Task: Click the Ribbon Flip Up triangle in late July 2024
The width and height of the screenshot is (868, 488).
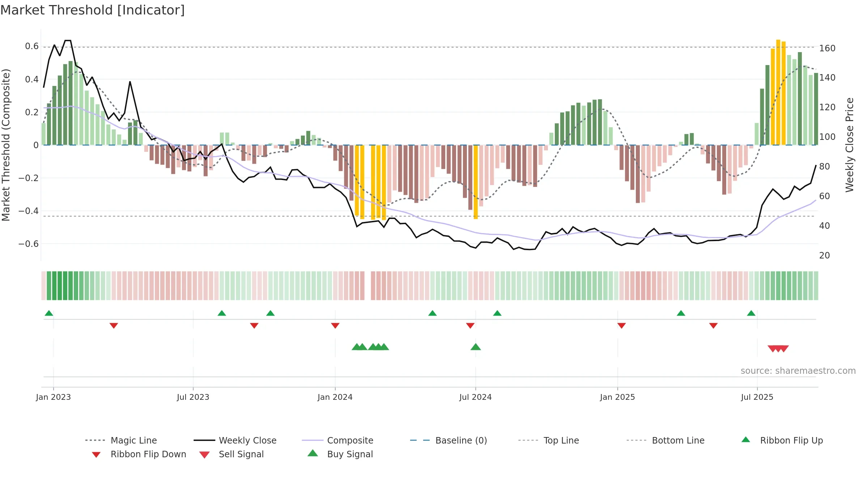Action: click(497, 313)
